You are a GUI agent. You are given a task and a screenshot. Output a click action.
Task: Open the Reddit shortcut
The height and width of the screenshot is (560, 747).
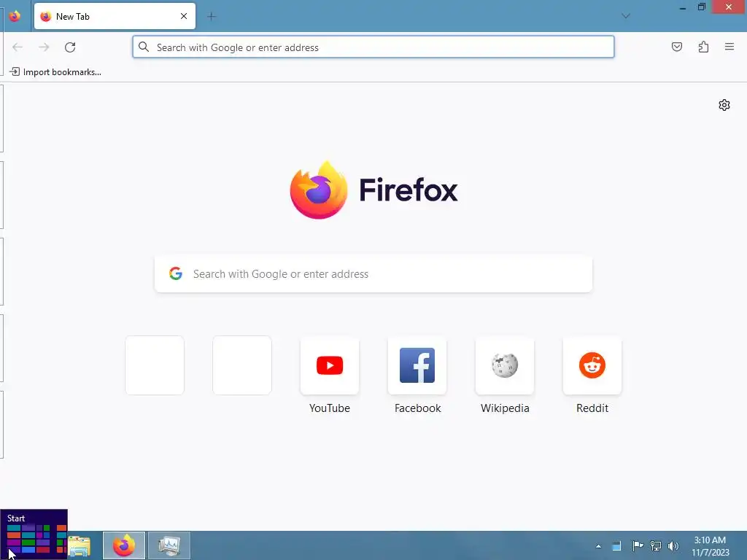(x=592, y=365)
